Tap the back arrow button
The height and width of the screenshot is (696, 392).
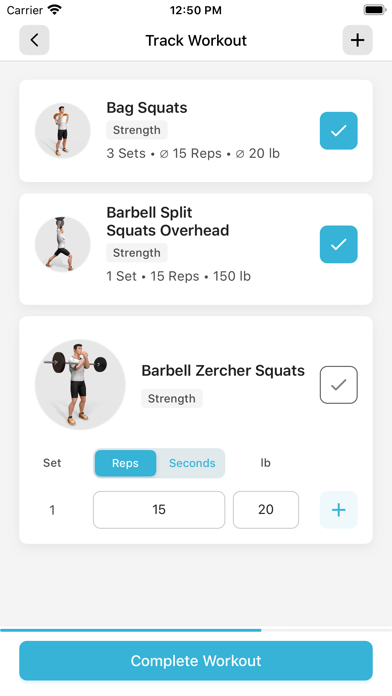pyautogui.click(x=34, y=40)
